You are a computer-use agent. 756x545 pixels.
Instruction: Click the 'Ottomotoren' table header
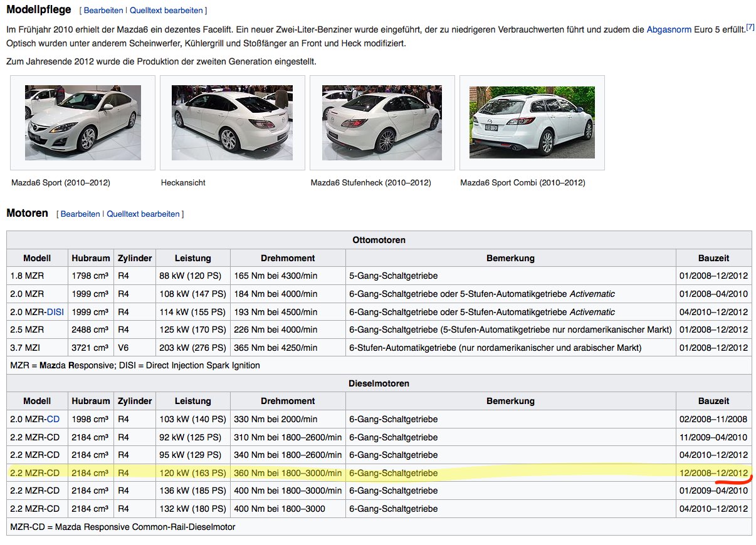[x=379, y=240]
